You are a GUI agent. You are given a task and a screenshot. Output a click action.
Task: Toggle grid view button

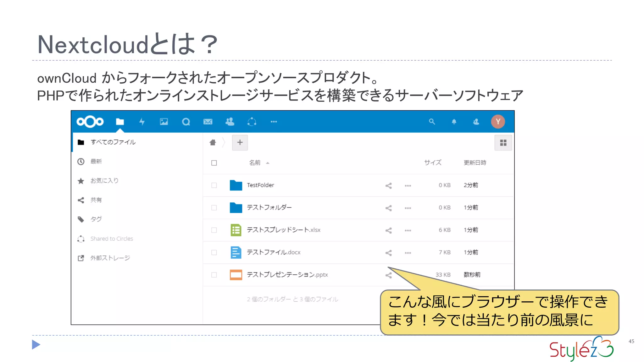point(503,143)
